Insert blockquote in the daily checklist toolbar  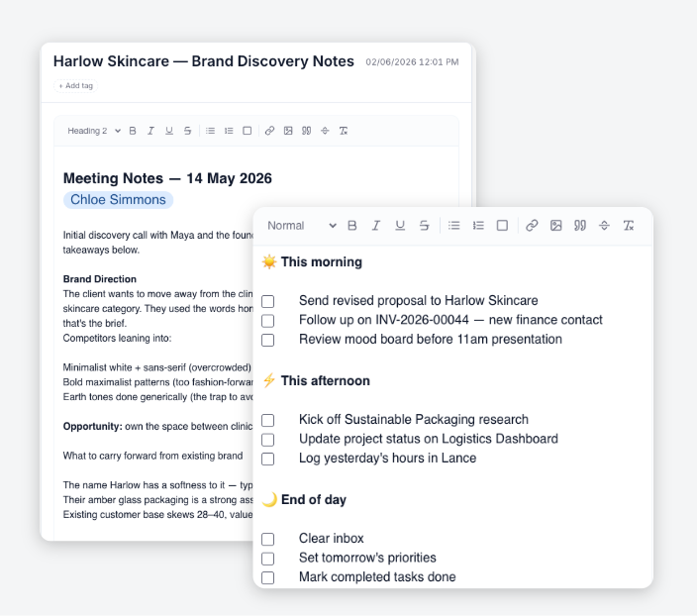(579, 226)
